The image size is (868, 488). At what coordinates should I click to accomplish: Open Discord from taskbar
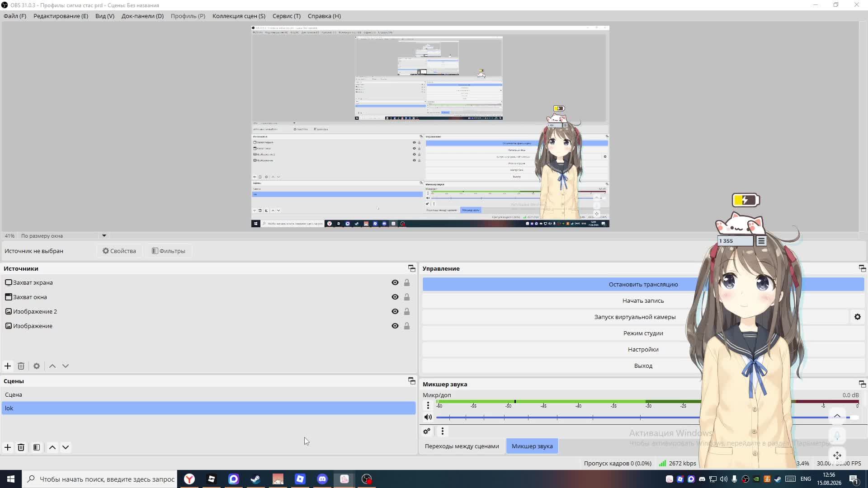(x=322, y=479)
